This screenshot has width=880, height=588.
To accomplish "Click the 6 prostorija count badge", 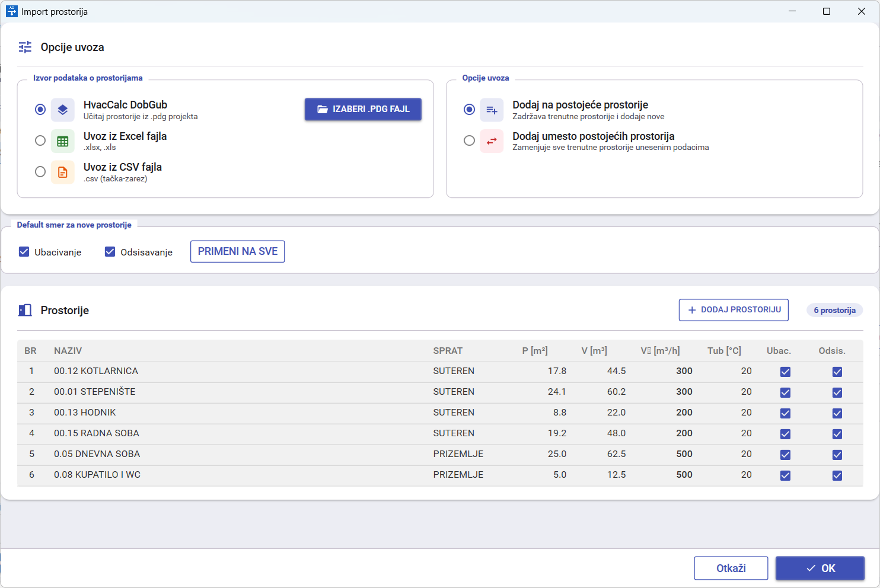I will pos(834,310).
